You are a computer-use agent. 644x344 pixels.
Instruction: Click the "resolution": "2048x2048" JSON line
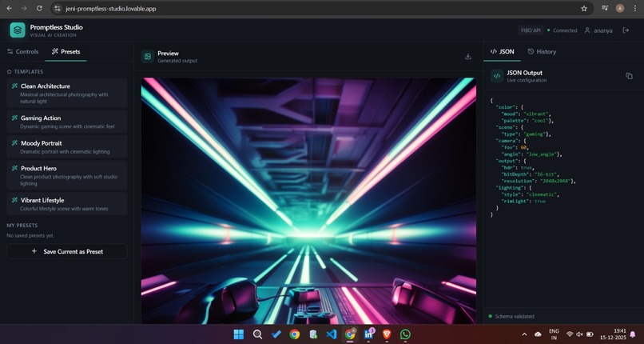pyautogui.click(x=539, y=181)
